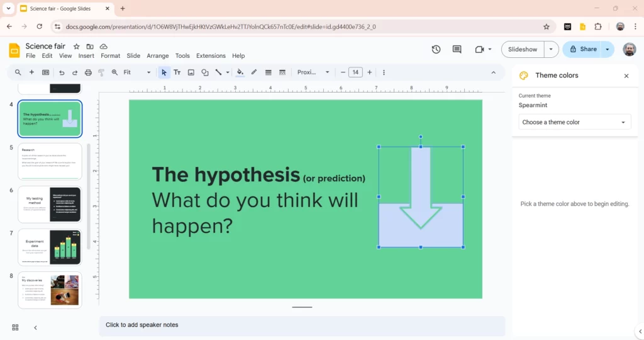
Task: Open the Shape tool
Action: (x=204, y=72)
